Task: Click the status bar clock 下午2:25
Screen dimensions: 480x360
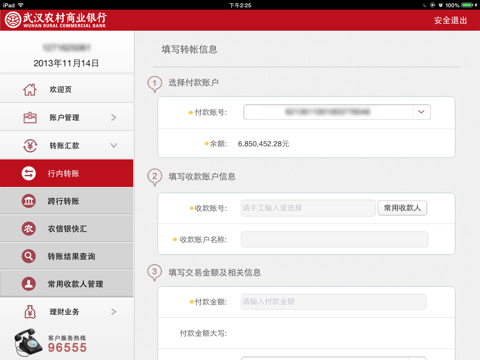Action: point(240,5)
